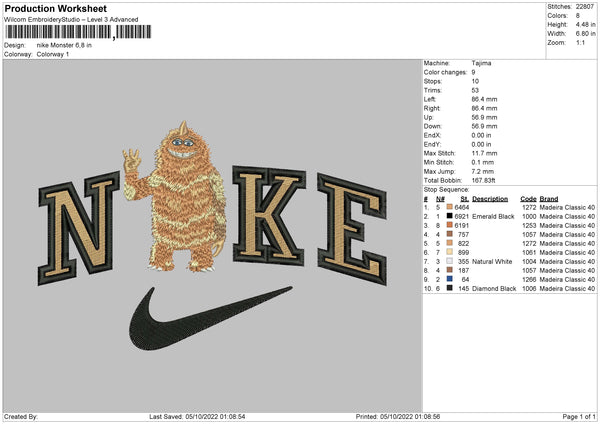Select the design name 'nike Monster 6.8 in'
This screenshot has width=600, height=424.
(x=64, y=45)
